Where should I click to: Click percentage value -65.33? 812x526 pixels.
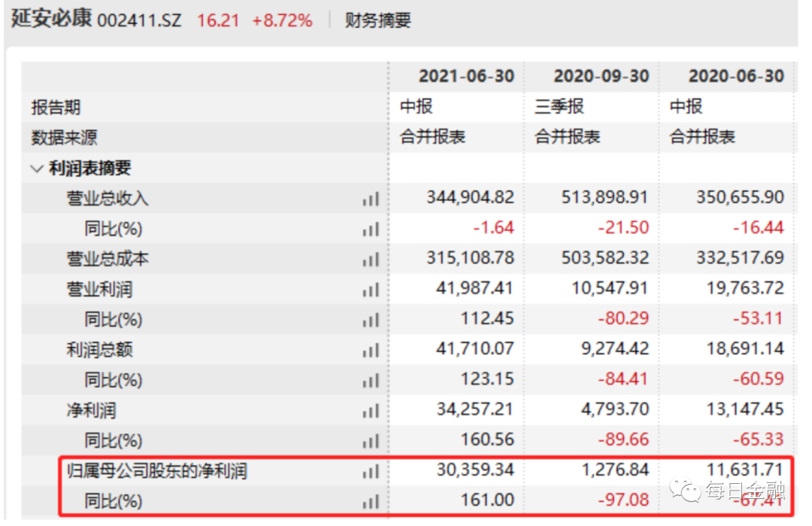[758, 439]
